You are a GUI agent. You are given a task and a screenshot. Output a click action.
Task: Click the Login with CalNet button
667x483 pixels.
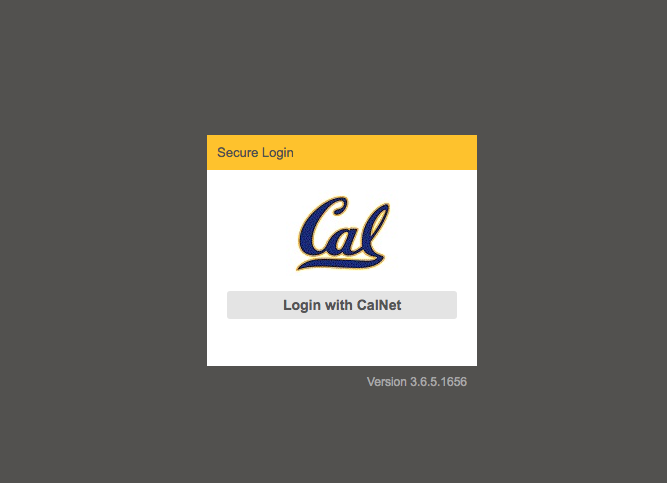click(x=342, y=305)
